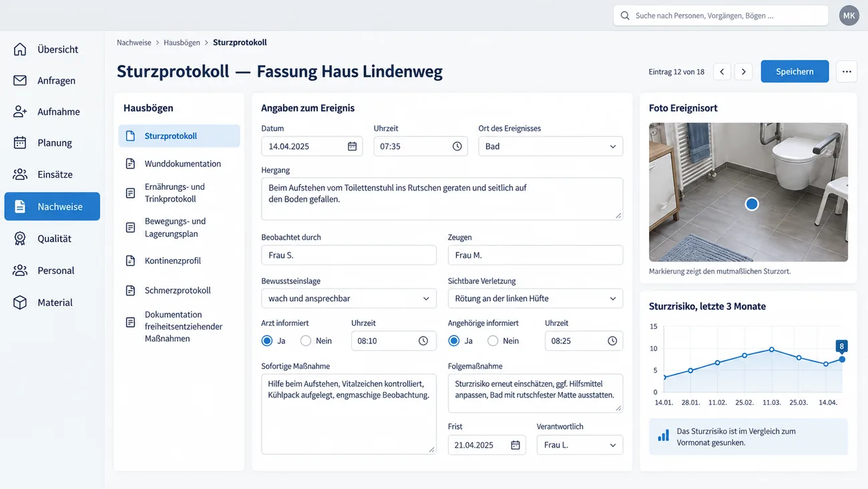Click clock icon next to 08:10

pyautogui.click(x=423, y=341)
